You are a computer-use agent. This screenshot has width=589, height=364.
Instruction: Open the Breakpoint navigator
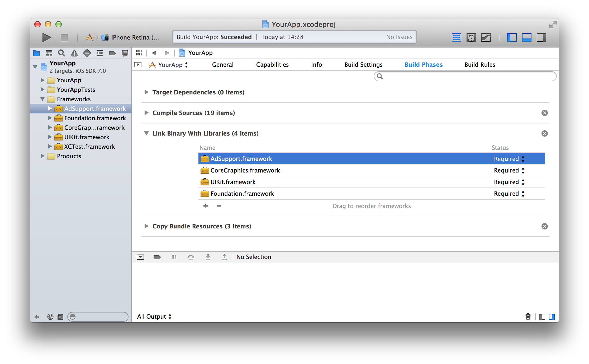pyautogui.click(x=112, y=53)
